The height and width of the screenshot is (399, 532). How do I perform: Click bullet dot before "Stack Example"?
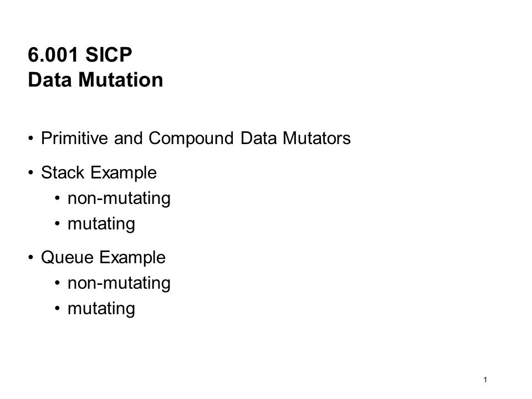[31, 173]
